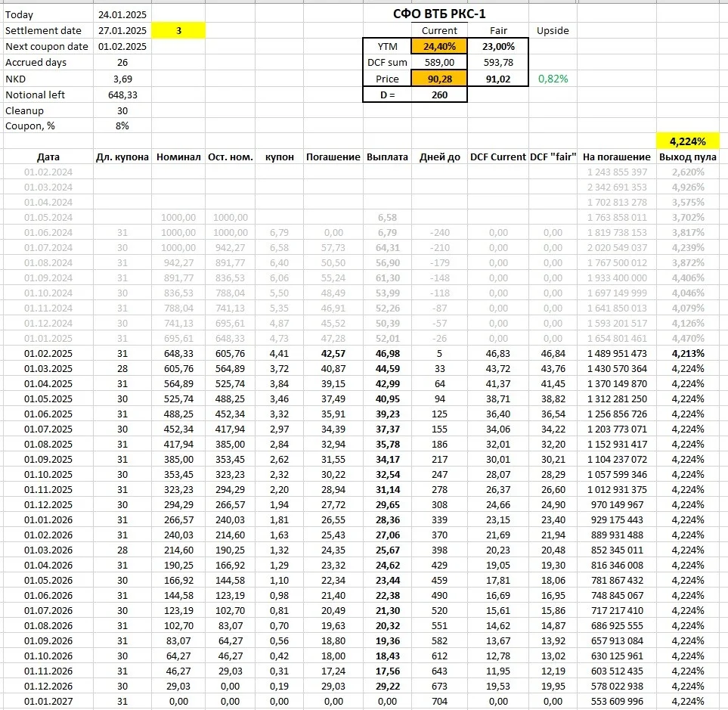The image size is (728, 710).
Task: Click the Ост. ном. column header
Action: [x=231, y=157]
